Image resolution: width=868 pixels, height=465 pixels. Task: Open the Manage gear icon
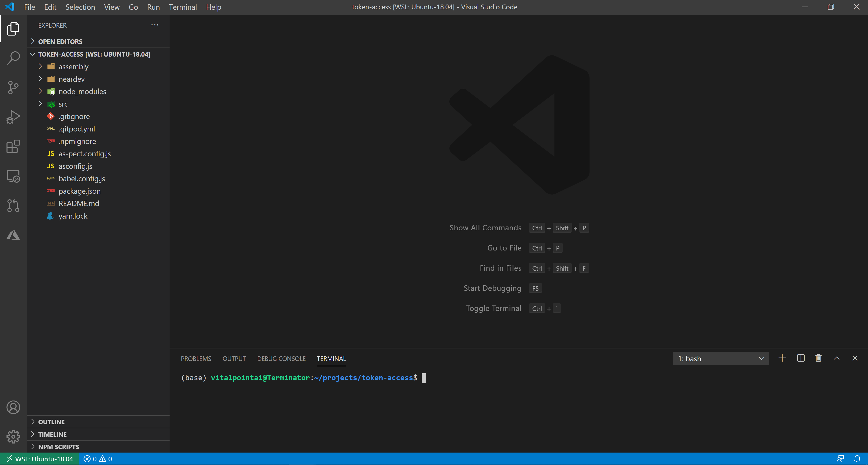coord(13,437)
